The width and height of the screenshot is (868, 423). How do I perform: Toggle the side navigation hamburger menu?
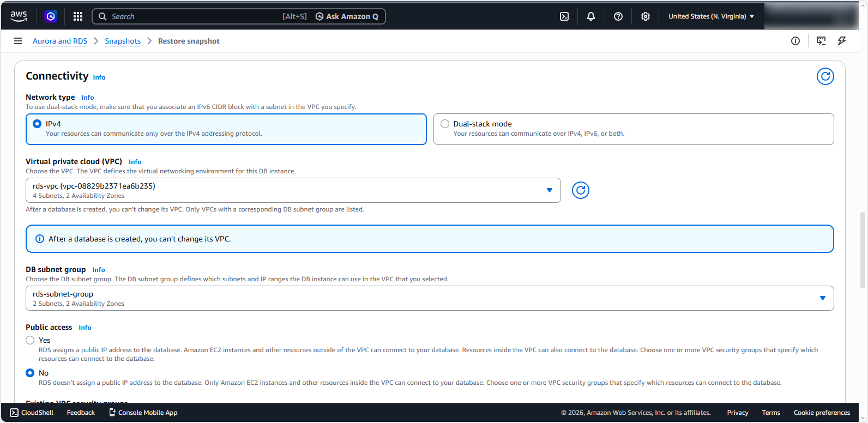point(18,41)
